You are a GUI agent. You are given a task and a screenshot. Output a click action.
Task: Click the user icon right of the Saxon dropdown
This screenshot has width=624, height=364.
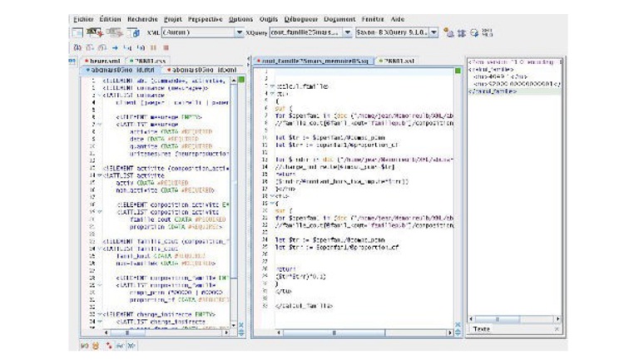tap(448, 32)
